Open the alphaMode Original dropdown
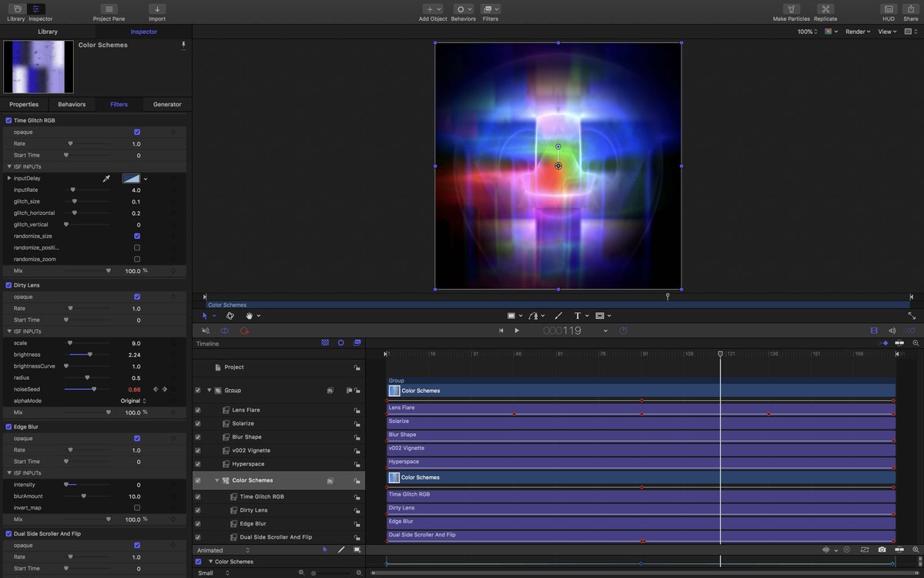924x578 pixels. click(132, 401)
